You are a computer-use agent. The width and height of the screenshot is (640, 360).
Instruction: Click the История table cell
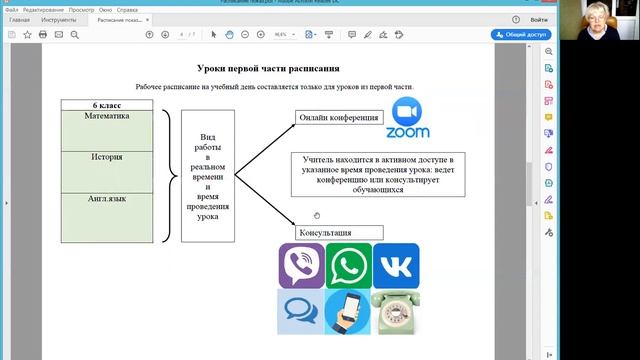pyautogui.click(x=107, y=172)
